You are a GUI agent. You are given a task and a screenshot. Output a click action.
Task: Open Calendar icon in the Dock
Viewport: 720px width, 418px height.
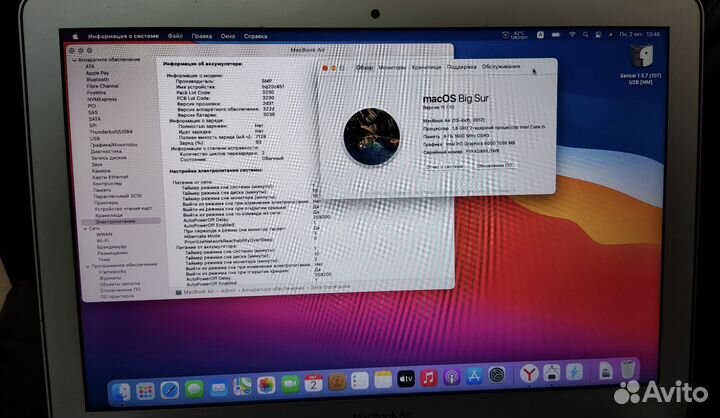[x=314, y=383]
